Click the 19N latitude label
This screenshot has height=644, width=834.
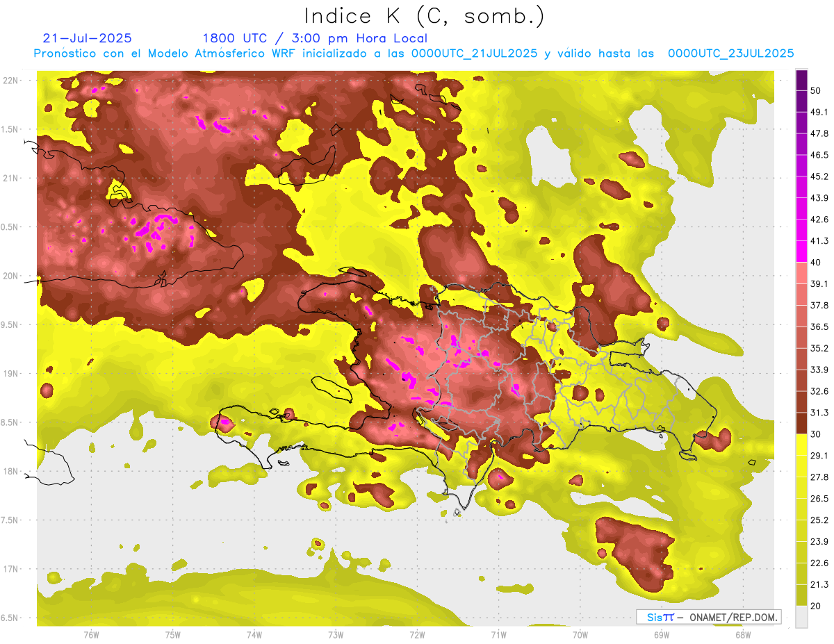11,374
